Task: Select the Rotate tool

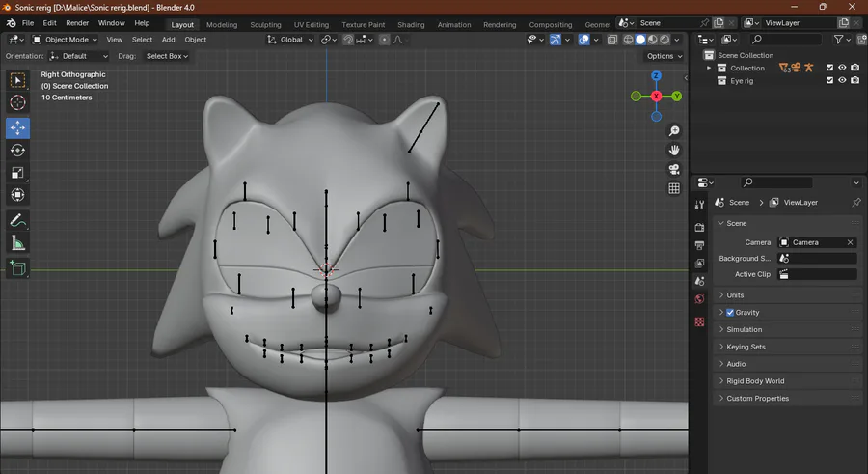Action: pos(17,150)
